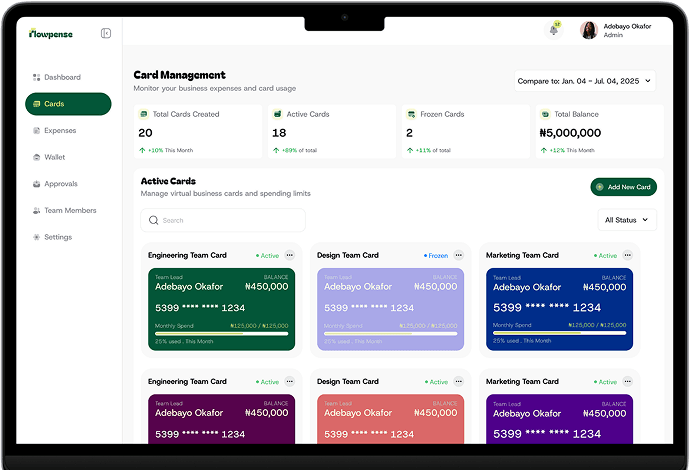Open the Approvals section
This screenshot has height=471, width=691.
60,184
